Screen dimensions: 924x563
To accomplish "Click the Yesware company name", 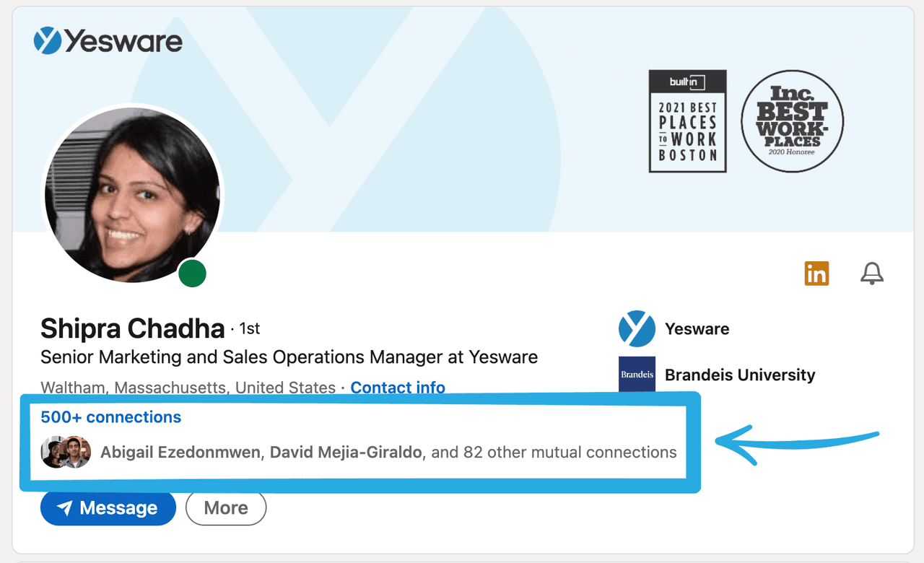I will point(697,329).
